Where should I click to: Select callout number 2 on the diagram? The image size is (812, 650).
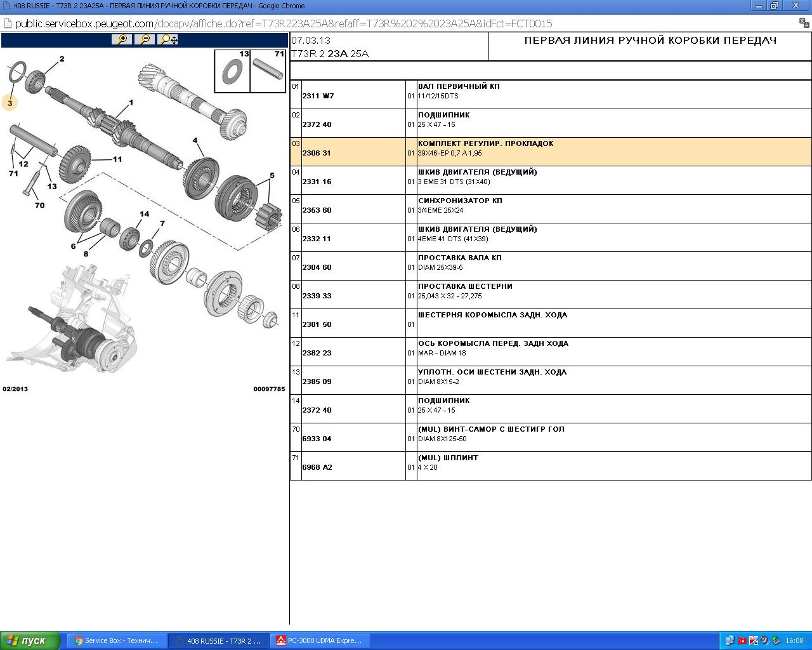(62, 59)
